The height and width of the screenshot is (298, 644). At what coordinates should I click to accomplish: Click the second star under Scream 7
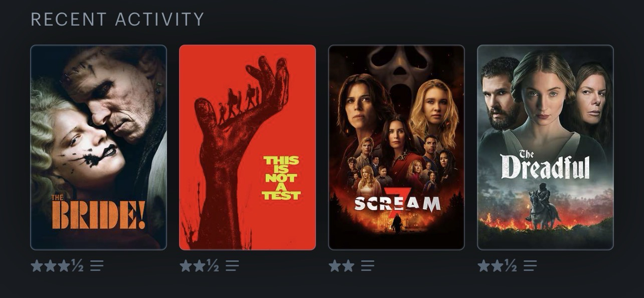coord(349,266)
